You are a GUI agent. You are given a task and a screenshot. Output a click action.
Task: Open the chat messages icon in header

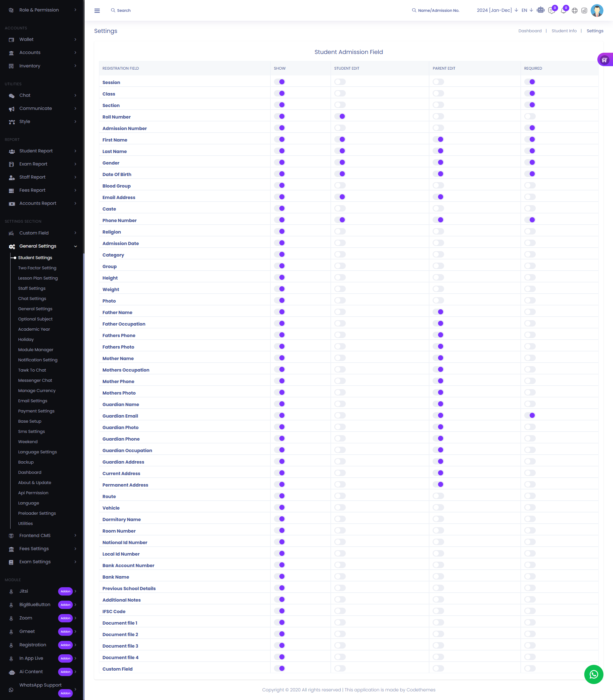coord(551,11)
